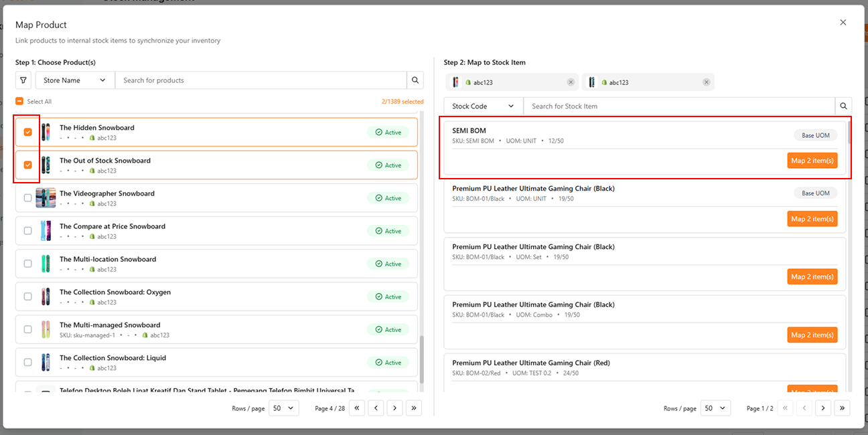
Task: Check The Videographer Snowboard checkbox
Action: point(27,197)
